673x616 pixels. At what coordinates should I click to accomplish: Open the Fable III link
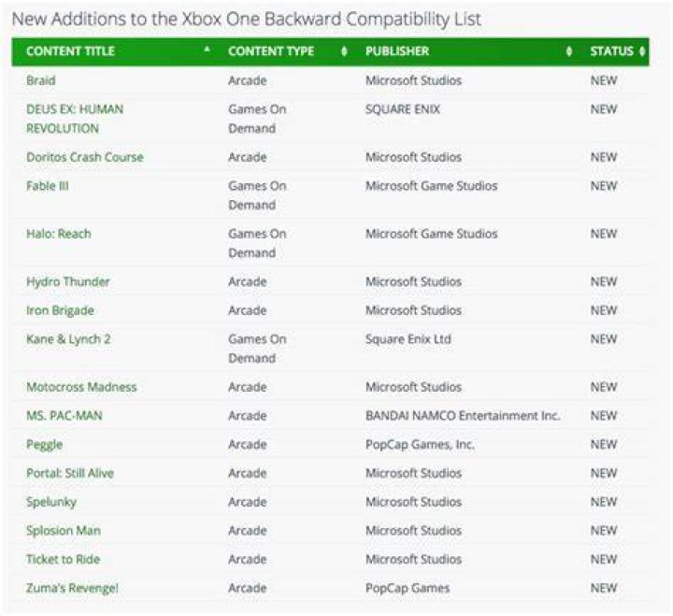(x=48, y=185)
